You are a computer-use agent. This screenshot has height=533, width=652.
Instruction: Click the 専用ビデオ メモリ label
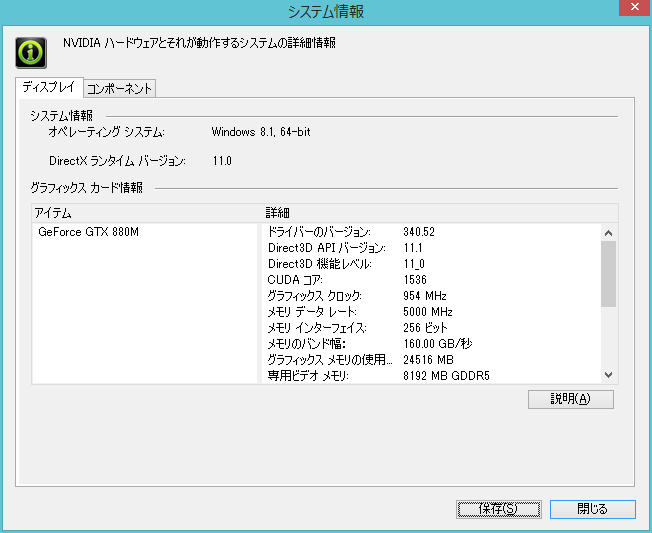(308, 376)
